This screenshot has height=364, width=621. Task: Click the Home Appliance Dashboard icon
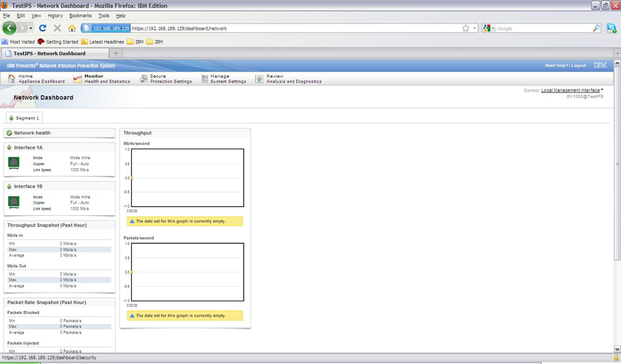pyautogui.click(x=12, y=79)
